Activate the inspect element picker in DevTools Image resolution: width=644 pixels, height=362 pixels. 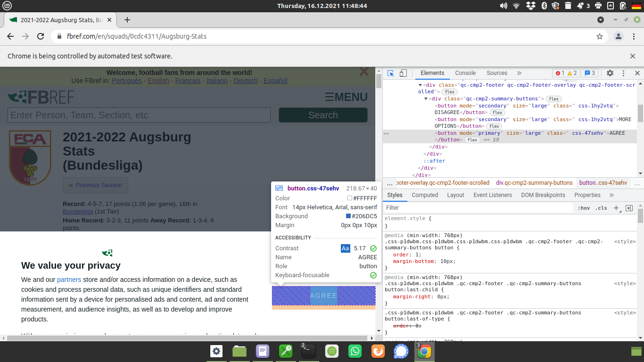pos(390,73)
